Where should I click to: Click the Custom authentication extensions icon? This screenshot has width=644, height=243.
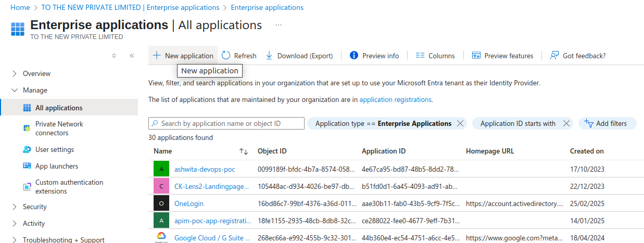pyautogui.click(x=27, y=186)
